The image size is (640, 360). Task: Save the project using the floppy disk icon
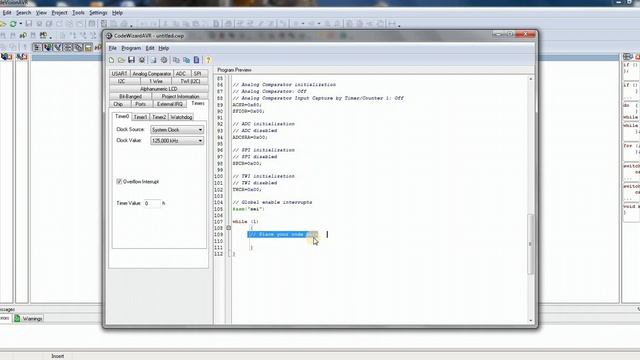[131, 60]
